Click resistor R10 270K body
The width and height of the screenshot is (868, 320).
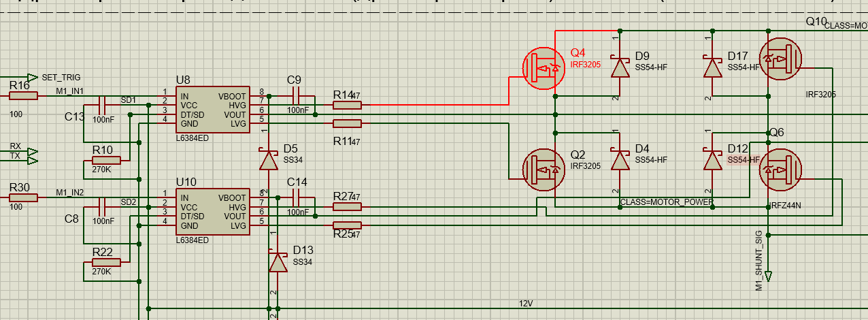[x=106, y=160]
